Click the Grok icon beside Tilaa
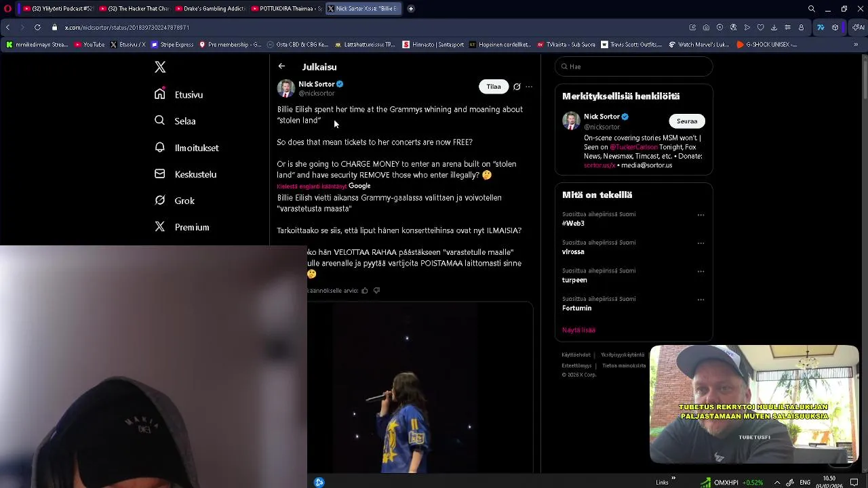 [517, 87]
